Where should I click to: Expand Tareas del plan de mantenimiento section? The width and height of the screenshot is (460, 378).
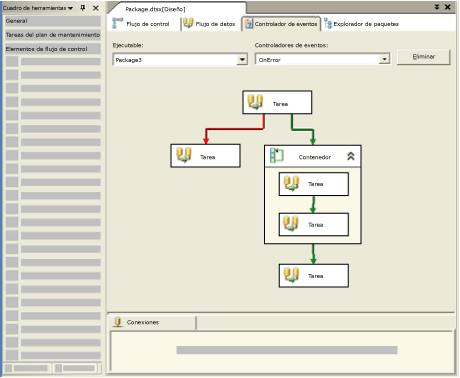tap(53, 35)
